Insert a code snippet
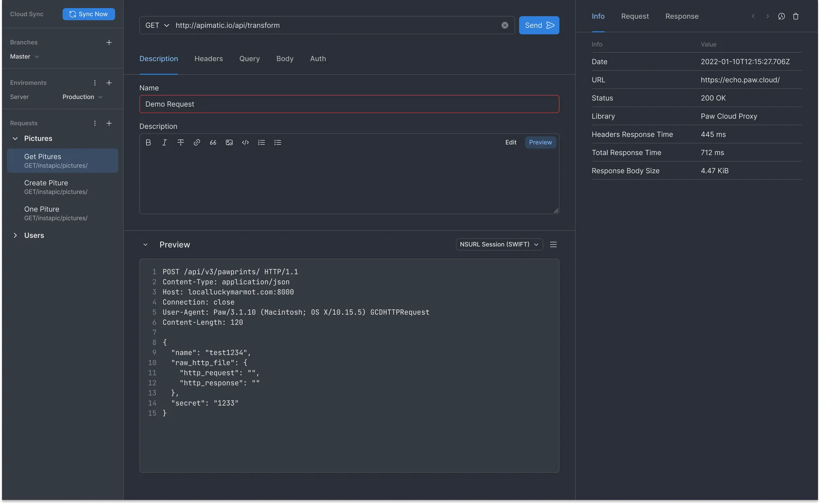 [245, 142]
